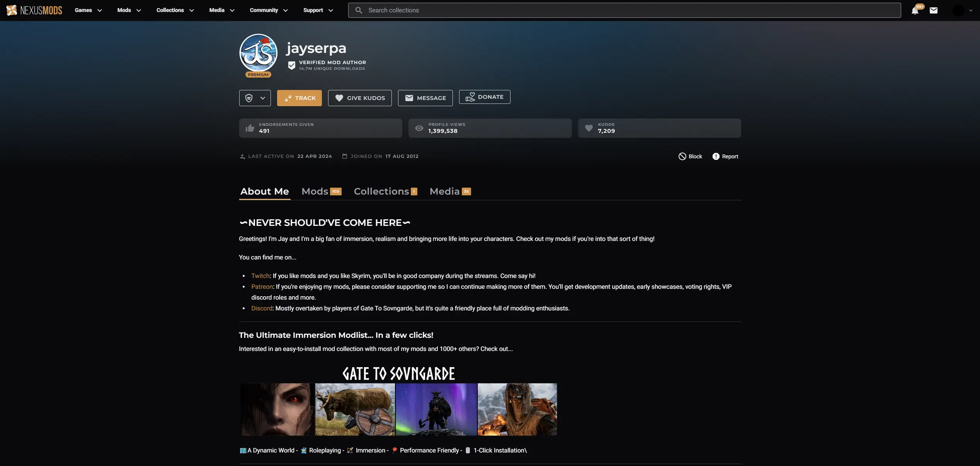Screen dimensions: 980x466
Task: Click the endorsements given count 491
Action: click(x=264, y=131)
